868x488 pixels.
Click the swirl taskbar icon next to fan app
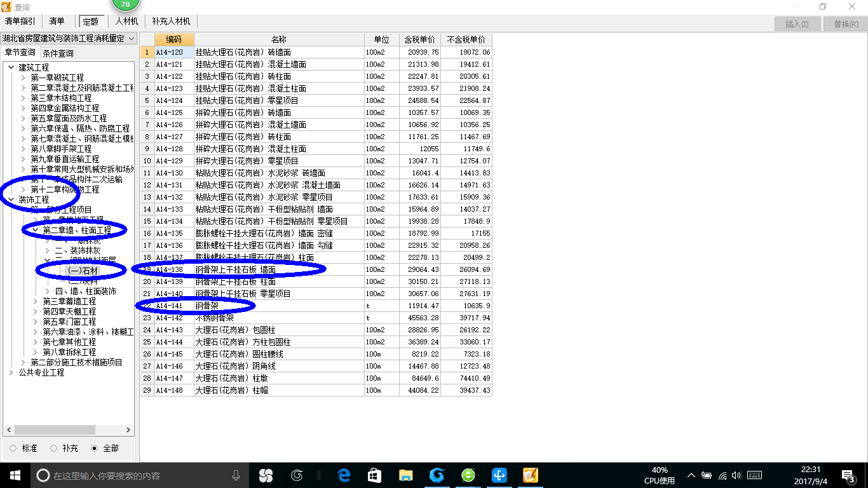point(297,475)
